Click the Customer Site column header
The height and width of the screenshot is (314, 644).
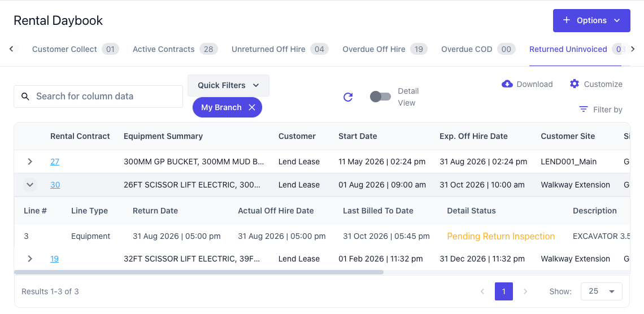pyautogui.click(x=568, y=136)
